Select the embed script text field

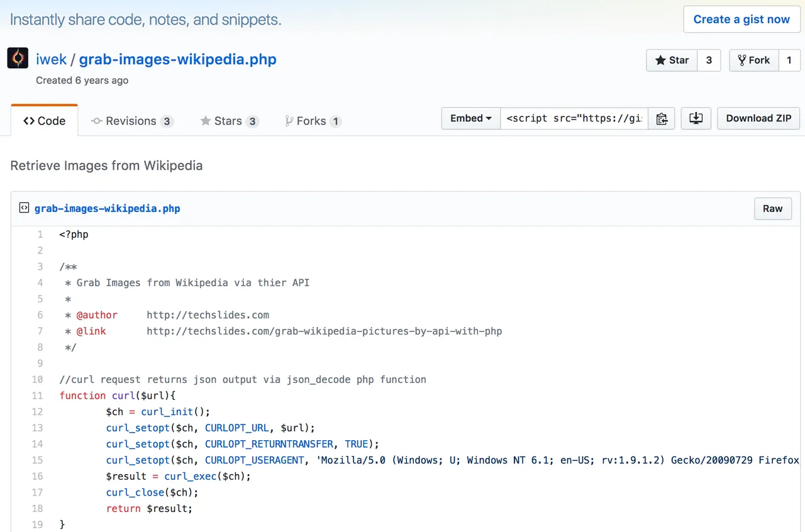click(574, 118)
